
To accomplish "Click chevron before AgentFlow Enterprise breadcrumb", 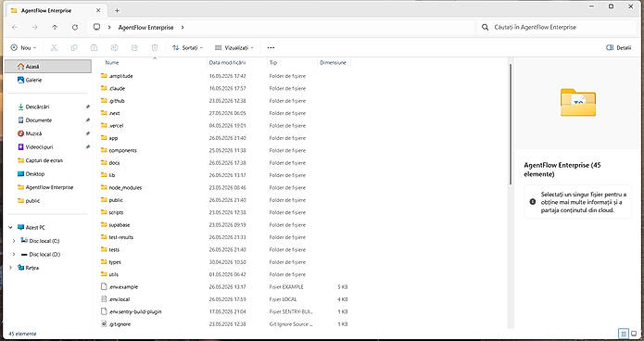I will (x=109, y=27).
